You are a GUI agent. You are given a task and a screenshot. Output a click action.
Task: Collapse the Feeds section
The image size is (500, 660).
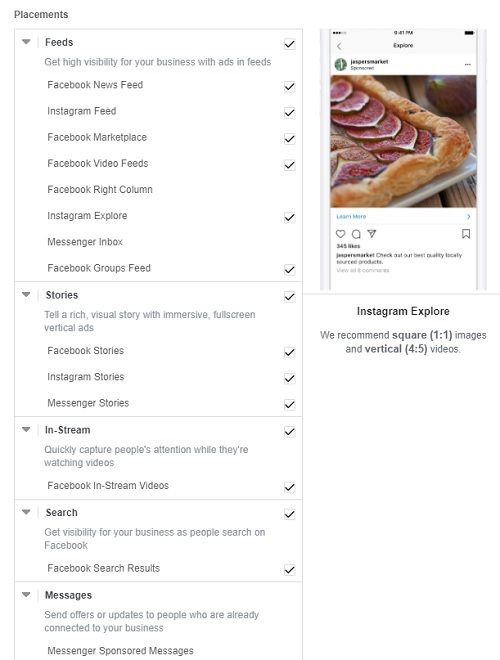(x=26, y=42)
